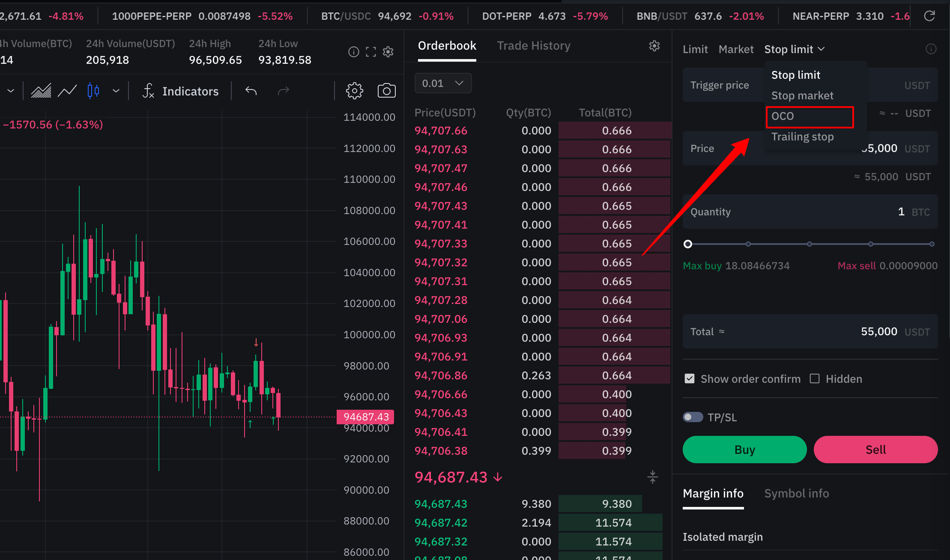
Task: Click ask price 94,707.66 in orderbook
Action: [441, 131]
